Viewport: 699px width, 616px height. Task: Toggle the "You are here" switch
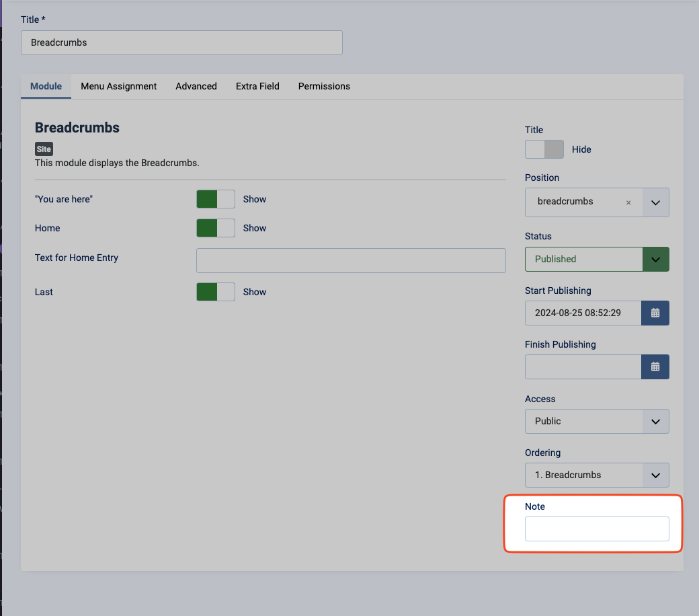pos(216,199)
